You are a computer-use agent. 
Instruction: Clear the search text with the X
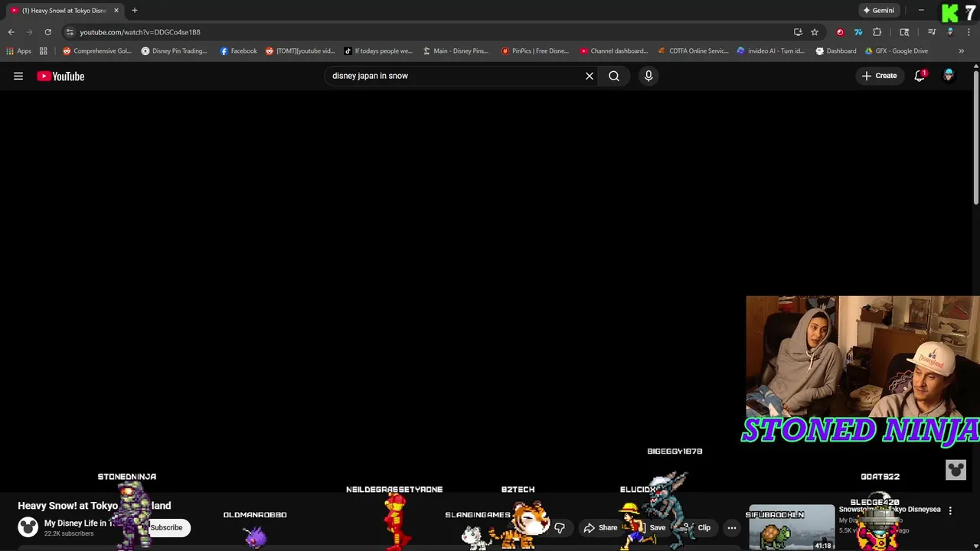(x=590, y=76)
